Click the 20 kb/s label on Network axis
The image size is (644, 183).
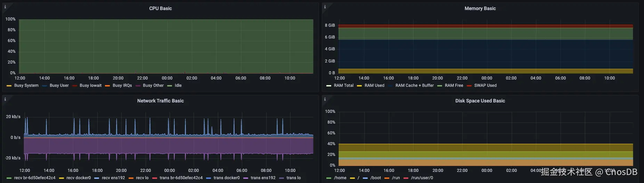(13, 117)
